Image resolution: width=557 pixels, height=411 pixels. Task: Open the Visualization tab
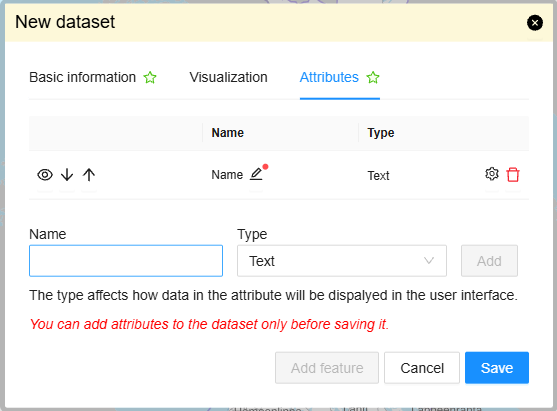[x=228, y=77]
